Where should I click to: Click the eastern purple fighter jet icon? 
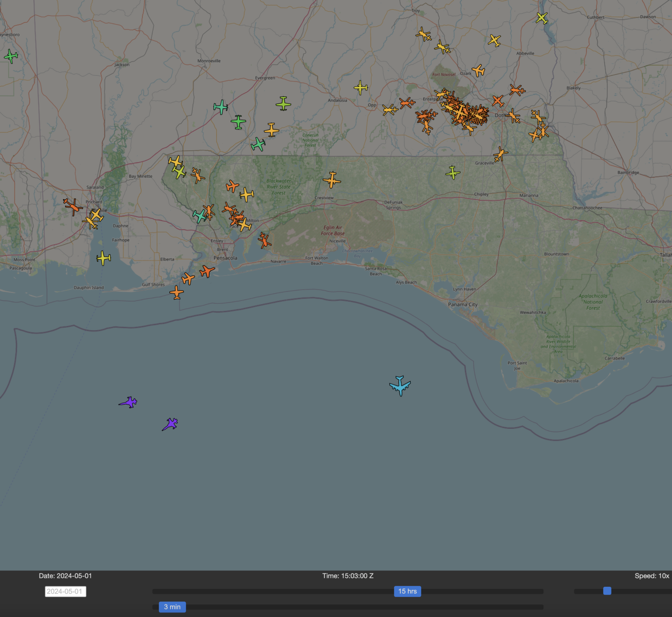(171, 424)
